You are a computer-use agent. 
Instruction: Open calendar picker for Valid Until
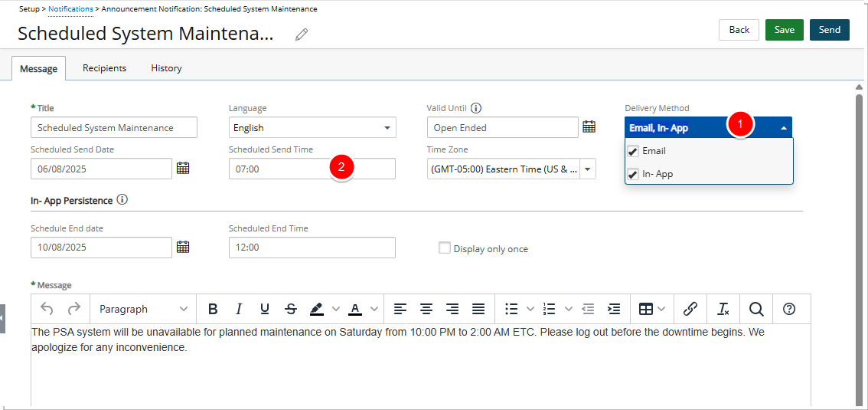coord(589,127)
